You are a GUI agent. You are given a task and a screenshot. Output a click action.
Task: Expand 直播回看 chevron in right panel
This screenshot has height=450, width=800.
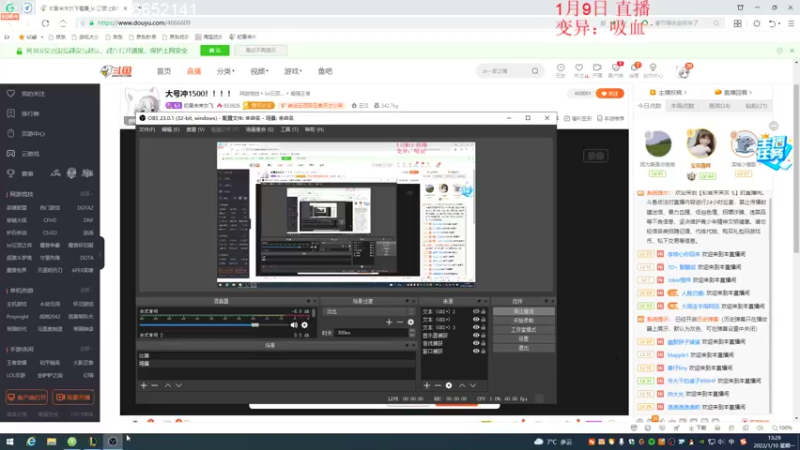point(751,92)
